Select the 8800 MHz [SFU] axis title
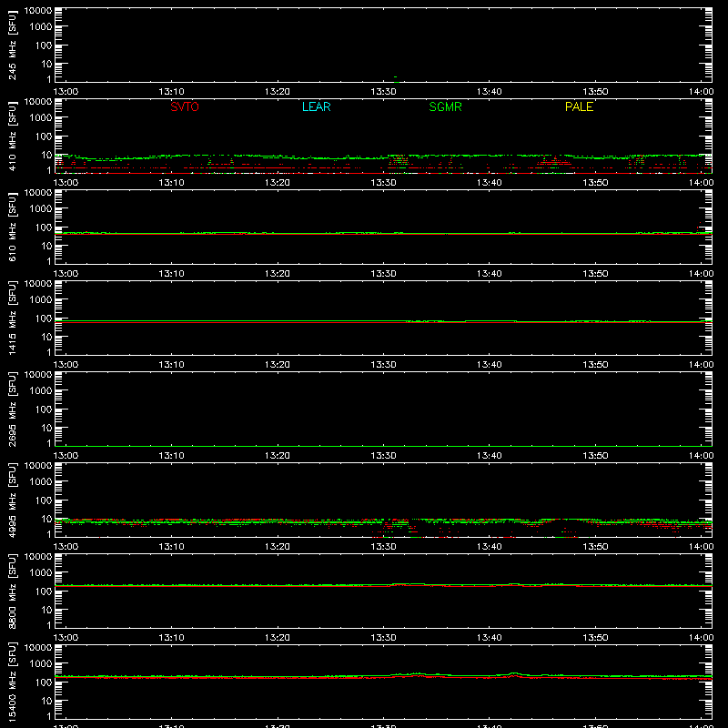Image resolution: width=728 pixels, height=728 pixels. coord(12,591)
